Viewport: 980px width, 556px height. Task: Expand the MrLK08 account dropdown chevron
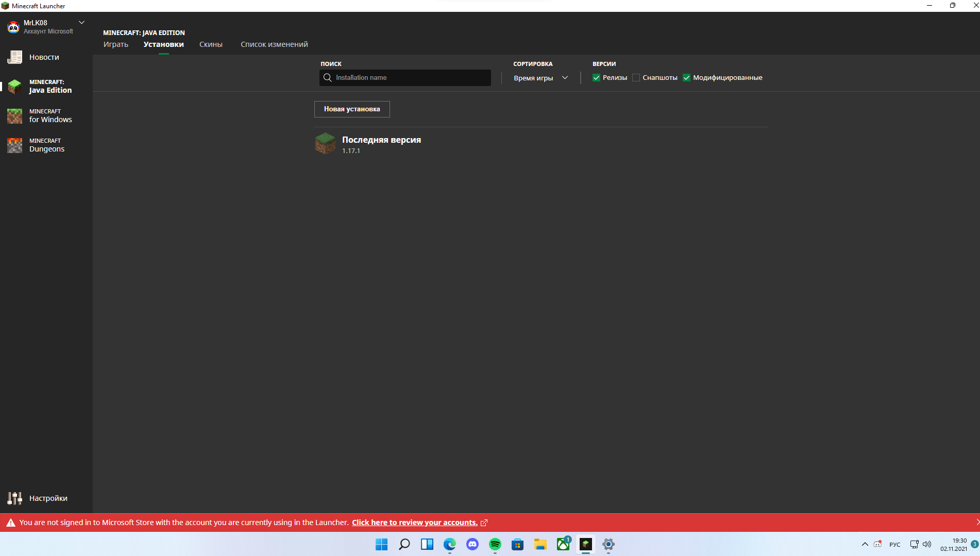[x=81, y=23]
